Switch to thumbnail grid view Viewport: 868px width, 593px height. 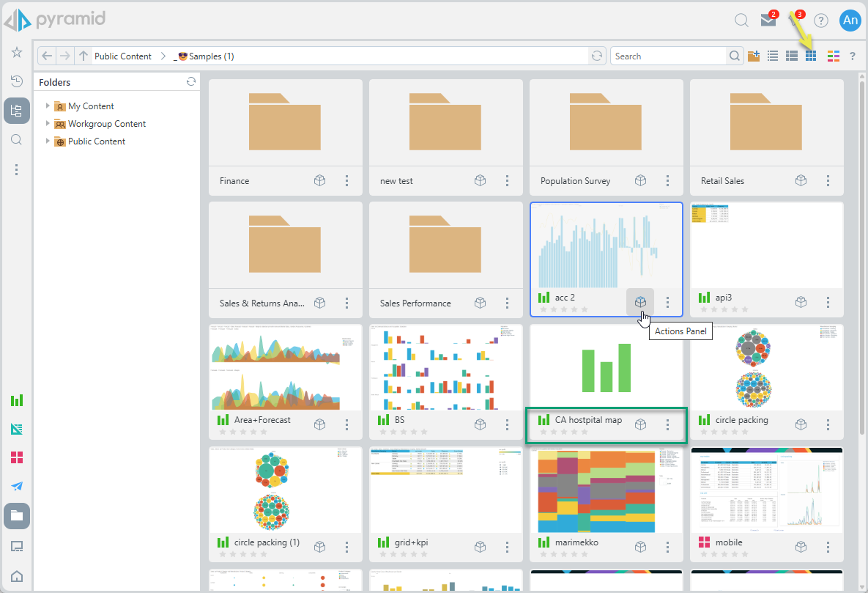tap(811, 56)
